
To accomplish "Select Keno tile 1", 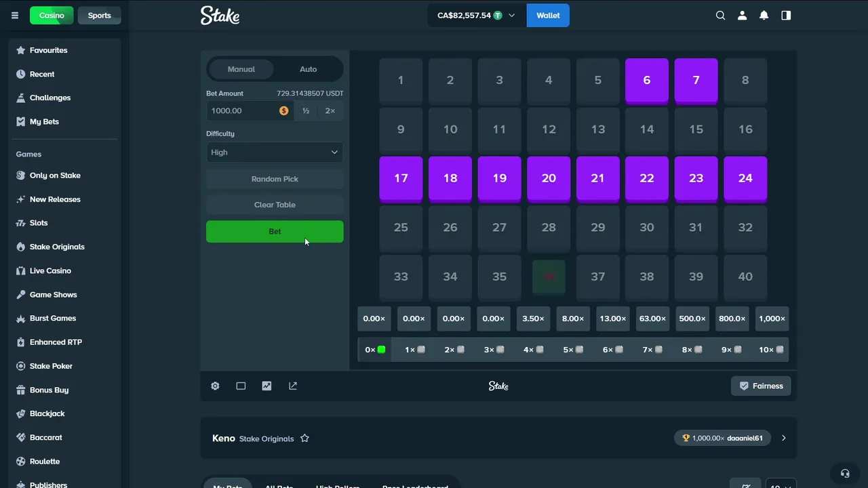I will click(401, 81).
